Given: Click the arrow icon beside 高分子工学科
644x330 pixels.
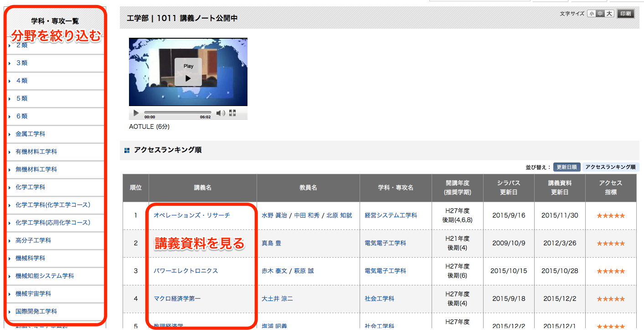Looking at the screenshot, I should coord(10,241).
